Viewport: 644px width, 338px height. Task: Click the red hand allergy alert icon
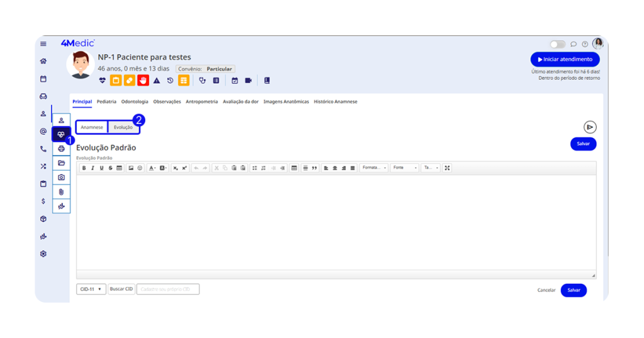click(143, 81)
